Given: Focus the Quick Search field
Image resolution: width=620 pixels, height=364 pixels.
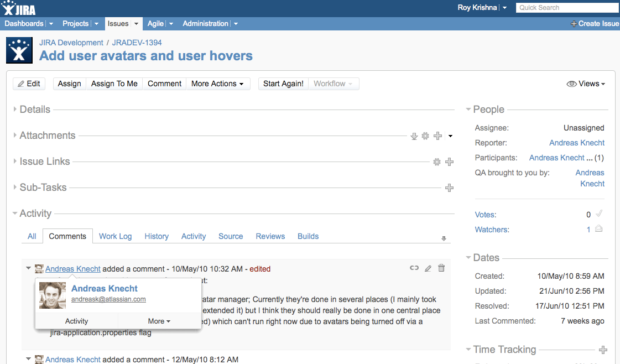Looking at the screenshot, I should (567, 8).
